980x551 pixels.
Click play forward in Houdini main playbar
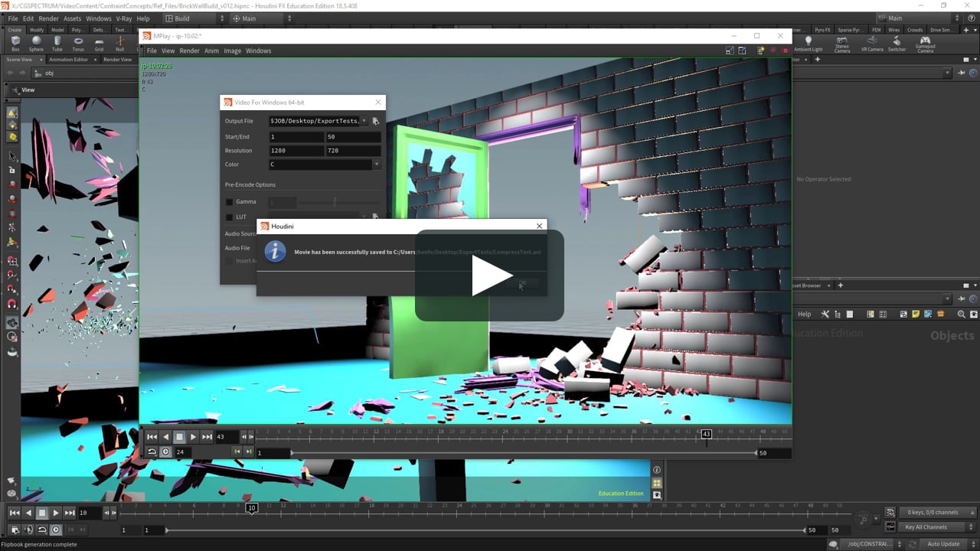[x=56, y=513]
